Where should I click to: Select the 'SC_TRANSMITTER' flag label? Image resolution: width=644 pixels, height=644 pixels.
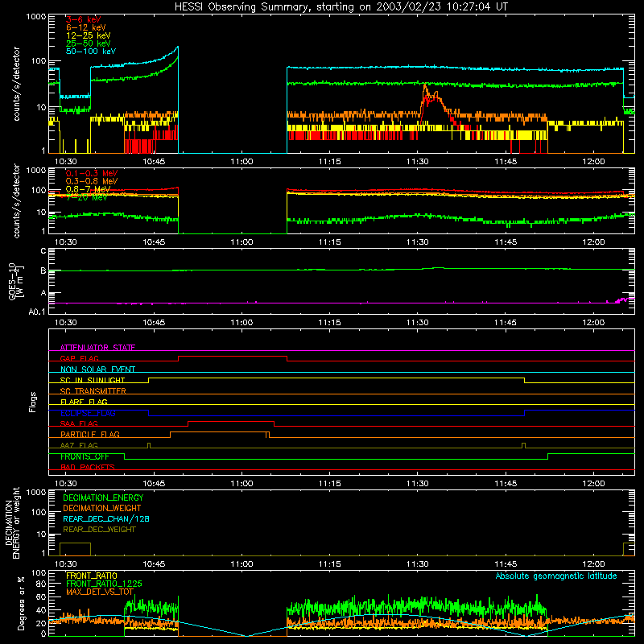(93, 391)
